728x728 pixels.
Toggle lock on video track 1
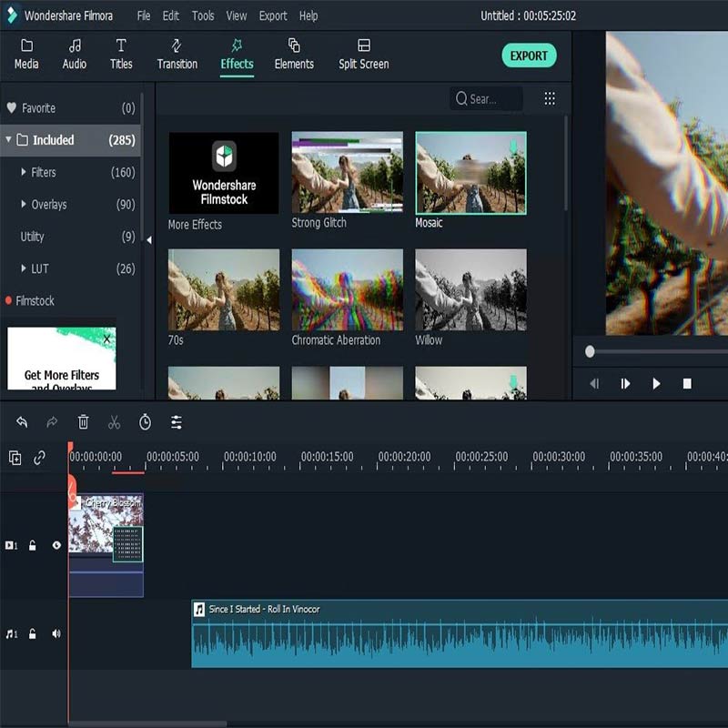[33, 545]
